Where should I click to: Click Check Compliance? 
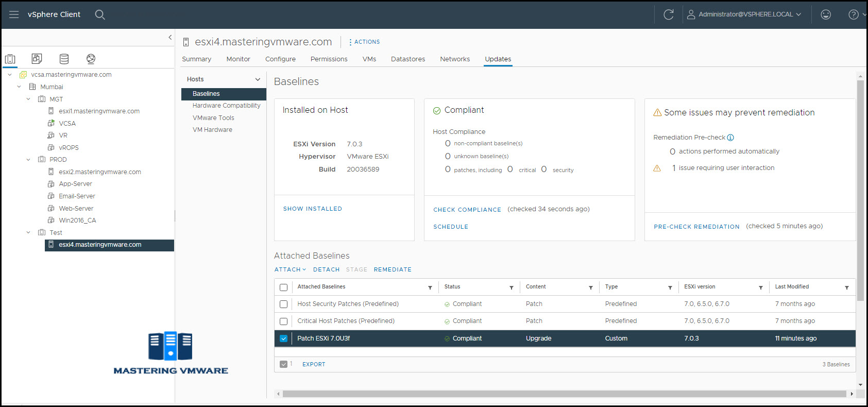467,210
